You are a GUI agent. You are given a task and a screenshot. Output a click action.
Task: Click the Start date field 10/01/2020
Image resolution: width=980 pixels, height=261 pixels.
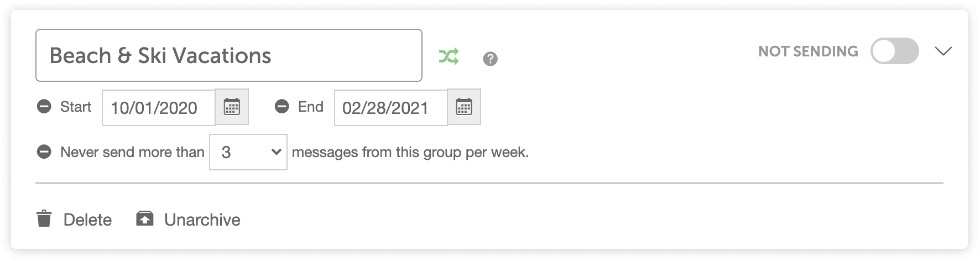[159, 107]
